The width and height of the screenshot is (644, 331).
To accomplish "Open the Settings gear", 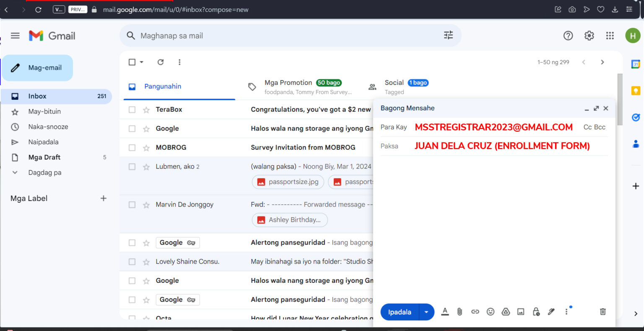I will [589, 36].
